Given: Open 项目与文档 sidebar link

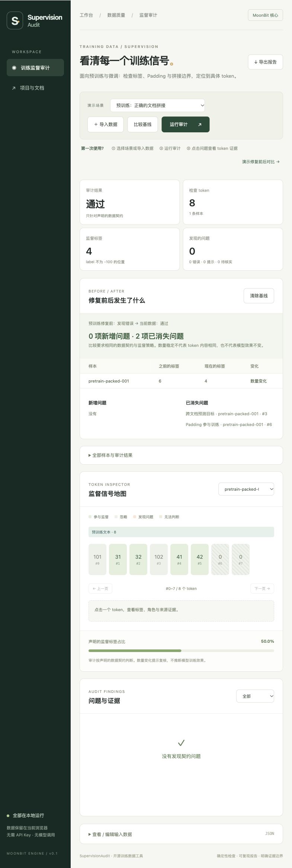Looking at the screenshot, I should (35, 88).
